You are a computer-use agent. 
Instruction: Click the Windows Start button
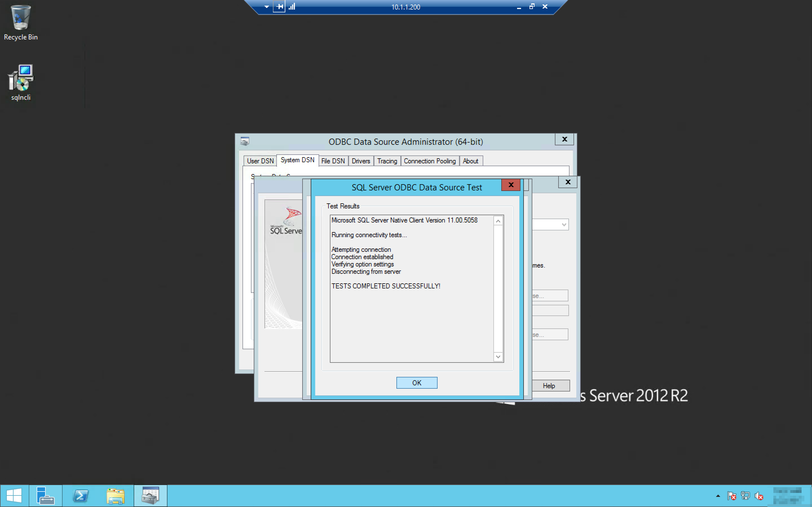[x=14, y=496]
